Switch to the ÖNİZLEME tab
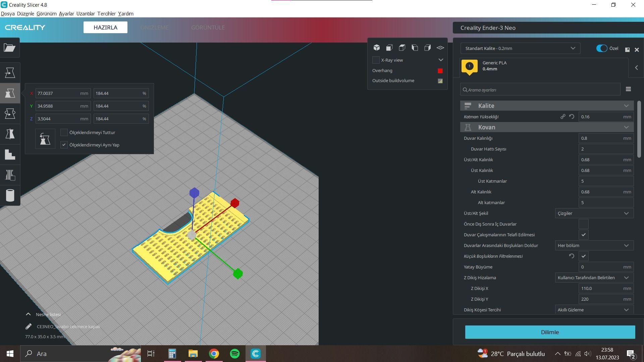This screenshot has width=644, height=362. coord(154,27)
